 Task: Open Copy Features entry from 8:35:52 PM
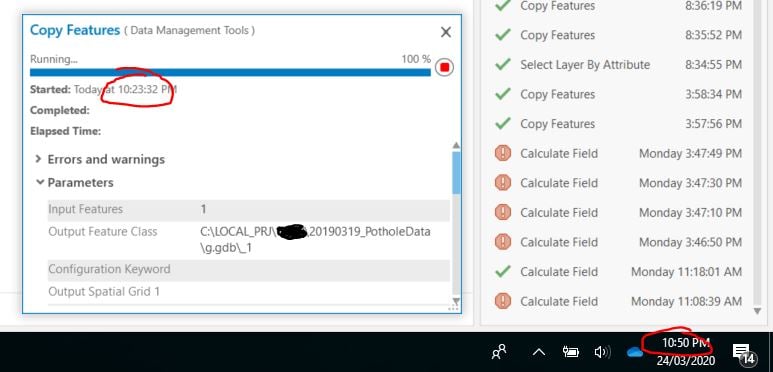[x=618, y=35]
